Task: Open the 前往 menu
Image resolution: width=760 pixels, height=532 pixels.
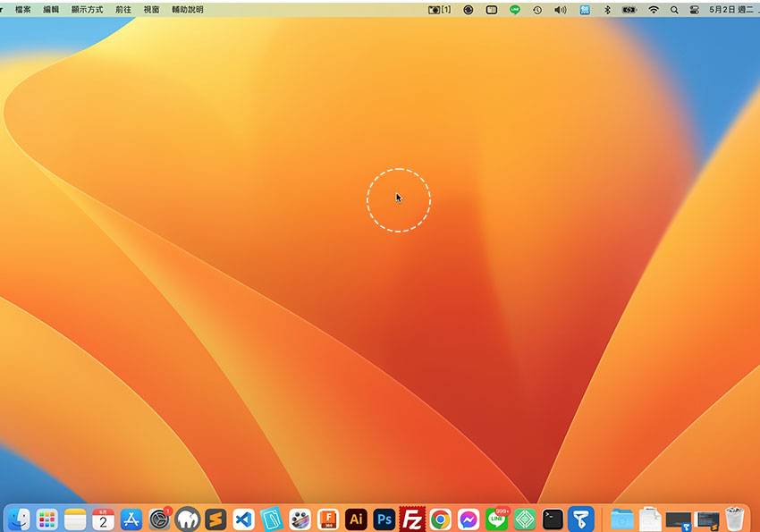Action: (x=123, y=9)
